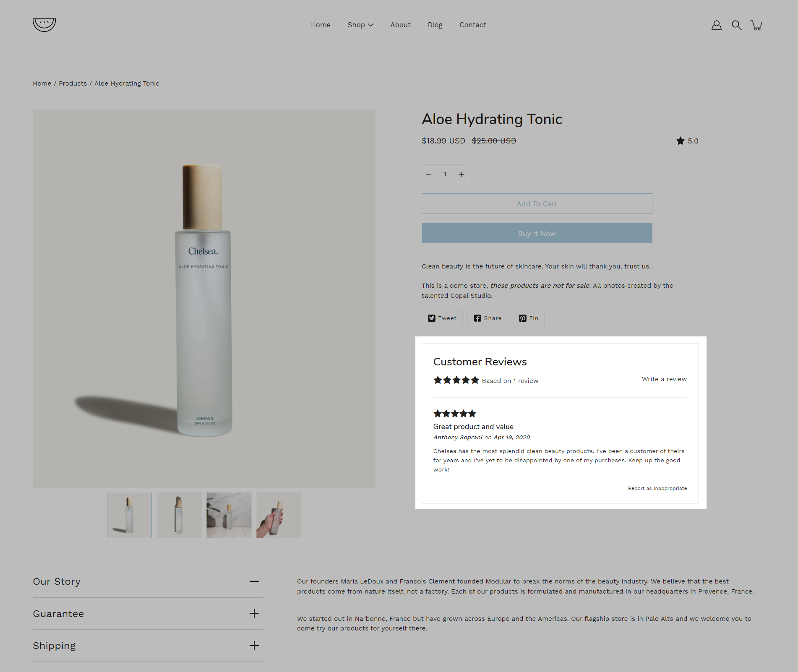Click the Add To Cart button
Image resolution: width=798 pixels, height=672 pixels.
click(x=537, y=204)
